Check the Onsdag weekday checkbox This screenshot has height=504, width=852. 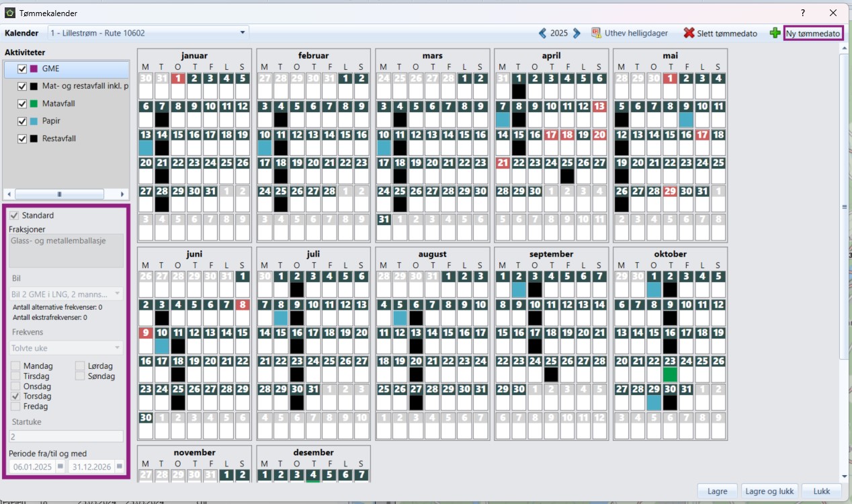coord(15,386)
